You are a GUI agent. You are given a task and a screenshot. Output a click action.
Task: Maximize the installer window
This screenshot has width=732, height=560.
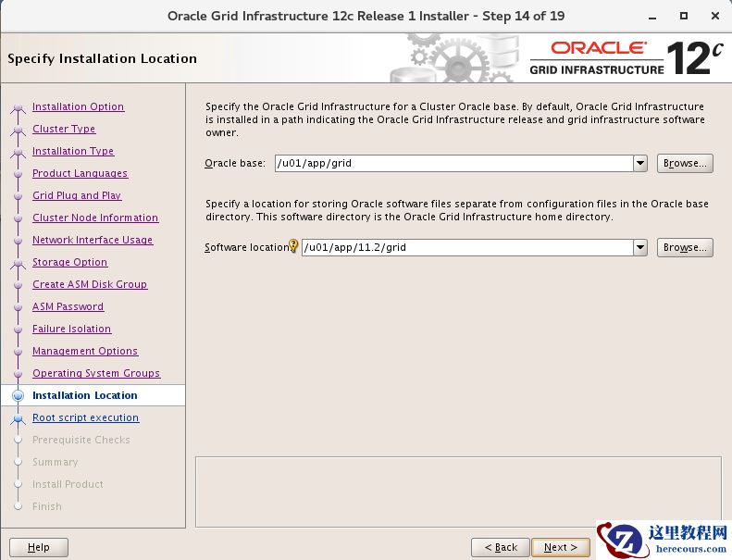pyautogui.click(x=684, y=16)
